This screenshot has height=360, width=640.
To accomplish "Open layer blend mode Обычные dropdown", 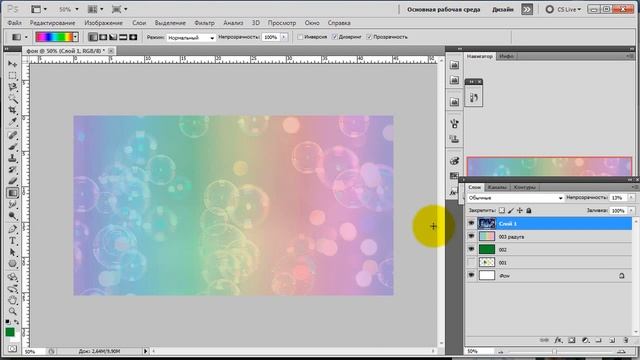I will 515,198.
